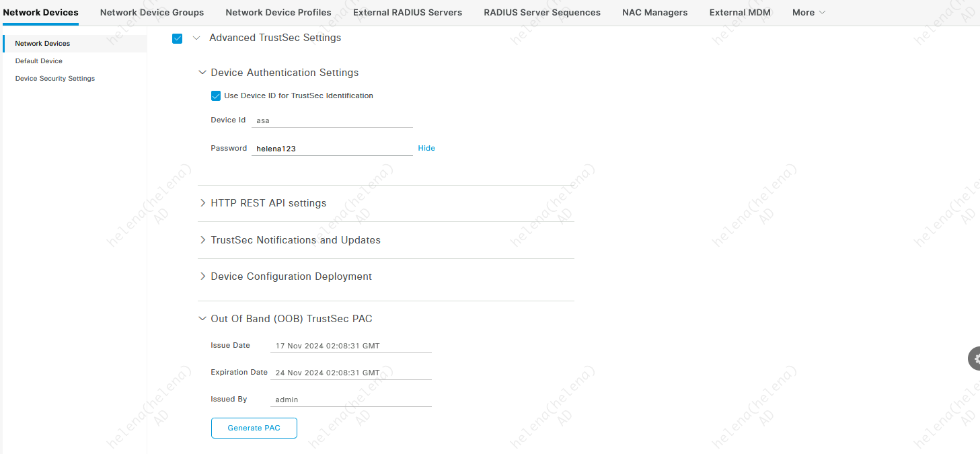Go to External RADIUS Servers tab
This screenshot has height=454, width=980.
coord(408,12)
